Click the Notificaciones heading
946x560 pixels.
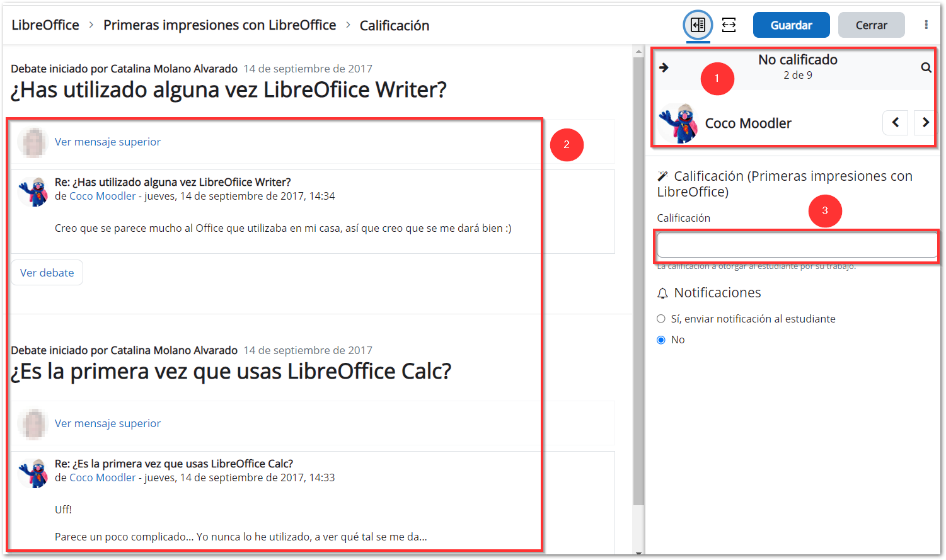click(x=717, y=293)
